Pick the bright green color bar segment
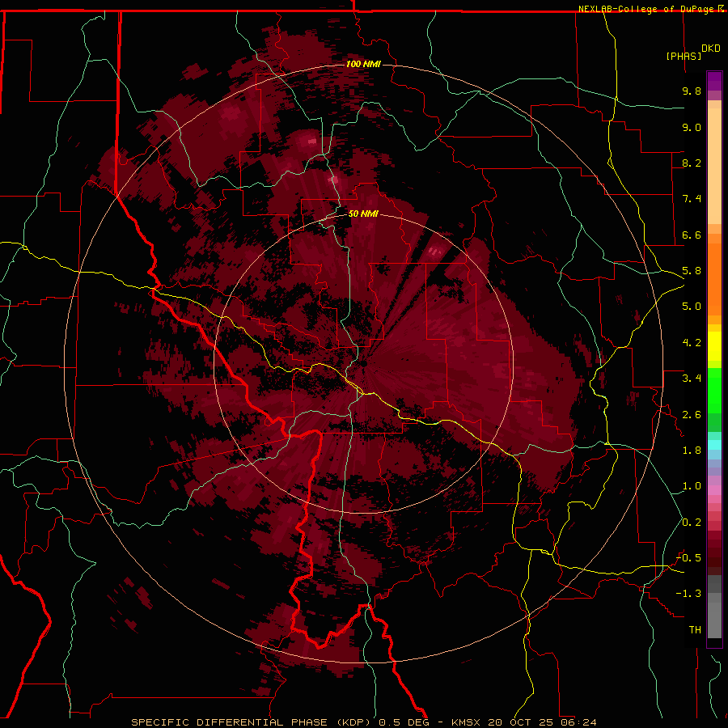 (x=714, y=390)
